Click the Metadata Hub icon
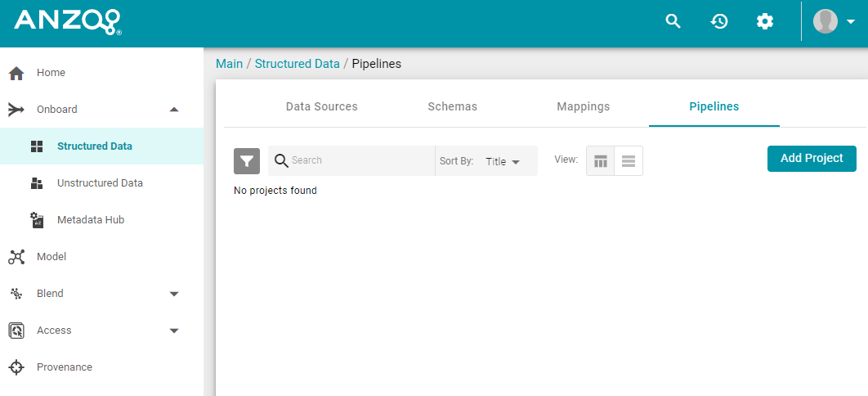This screenshot has height=396, width=868. pyautogui.click(x=37, y=220)
